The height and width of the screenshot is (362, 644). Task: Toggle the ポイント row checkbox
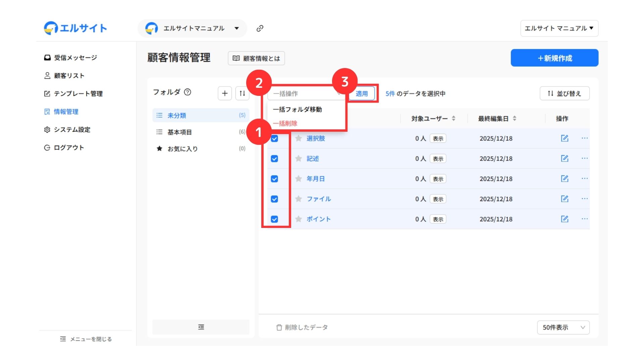point(274,219)
